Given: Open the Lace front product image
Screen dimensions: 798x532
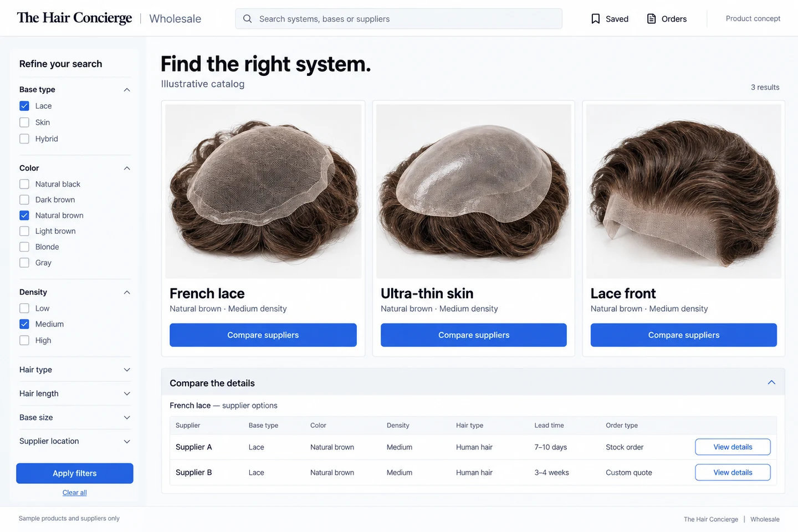Looking at the screenshot, I should (x=684, y=191).
